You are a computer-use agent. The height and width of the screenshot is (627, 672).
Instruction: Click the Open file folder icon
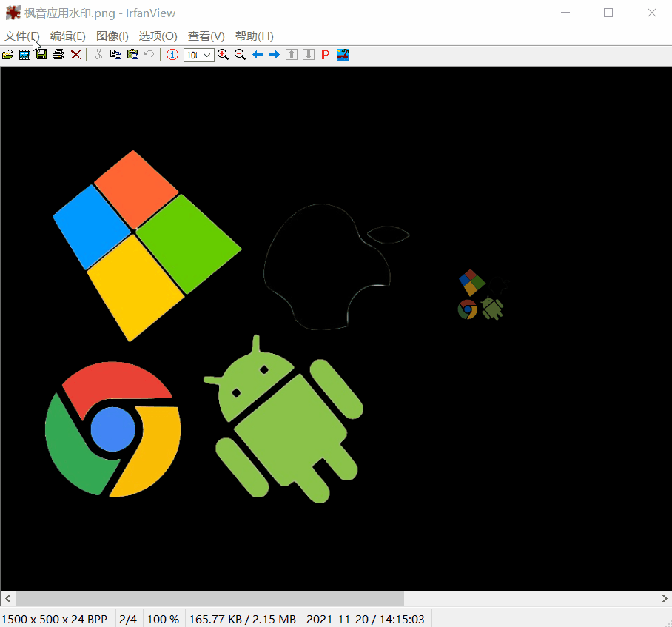coord(7,55)
